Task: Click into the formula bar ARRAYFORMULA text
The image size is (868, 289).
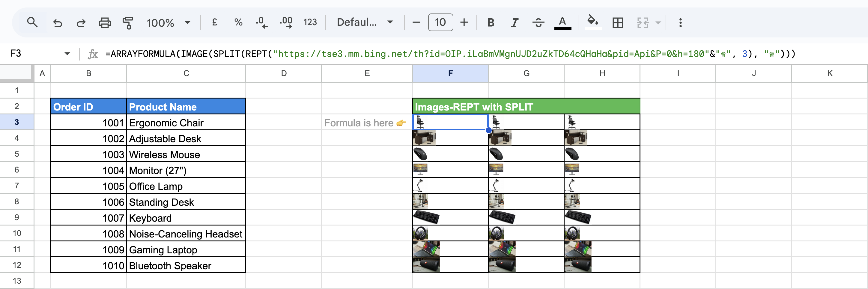Action: 451,54
